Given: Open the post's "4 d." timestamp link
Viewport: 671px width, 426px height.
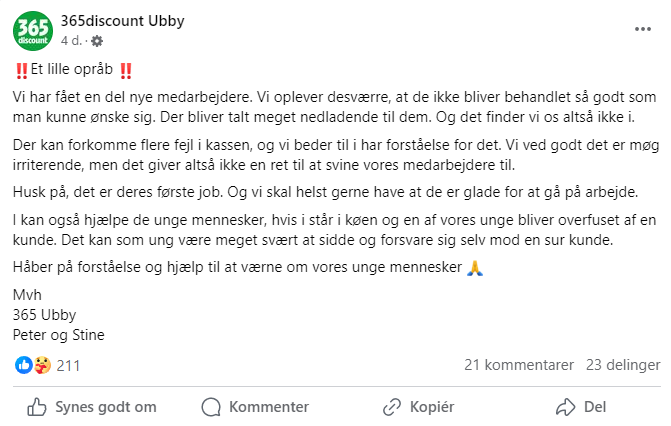Looking at the screenshot, I should tap(71, 41).
